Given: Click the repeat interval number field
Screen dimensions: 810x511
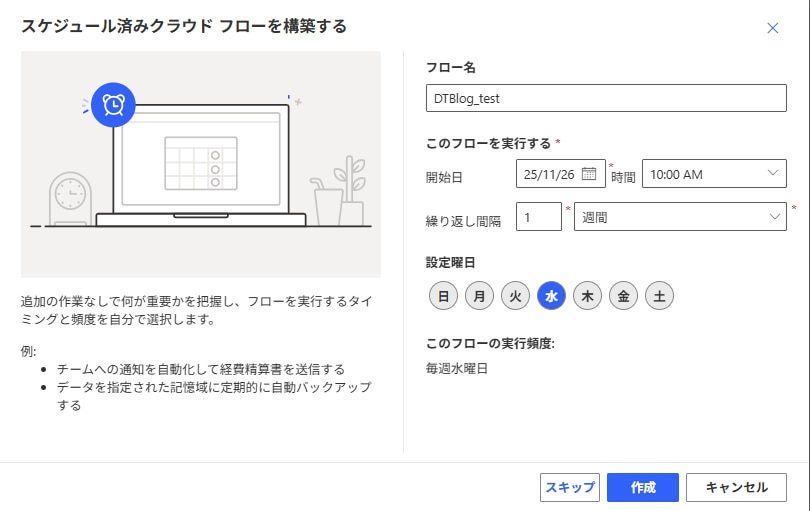Looking at the screenshot, I should pyautogui.click(x=538, y=217).
